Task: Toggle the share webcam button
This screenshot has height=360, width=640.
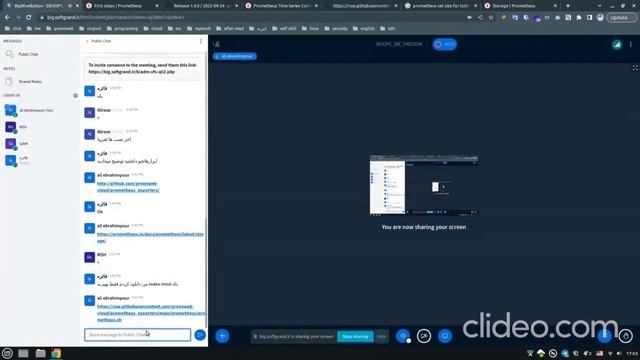Action: coord(424,336)
